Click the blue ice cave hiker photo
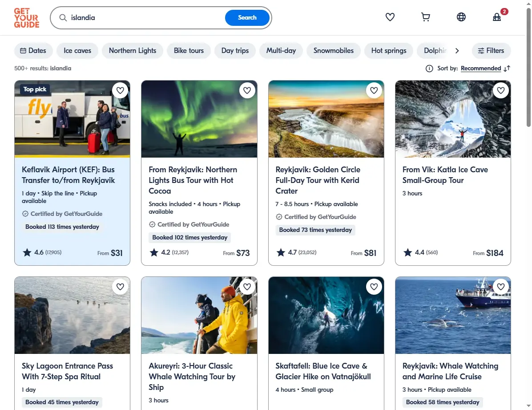Screen dimensions: 532x410 pyautogui.click(x=326, y=315)
